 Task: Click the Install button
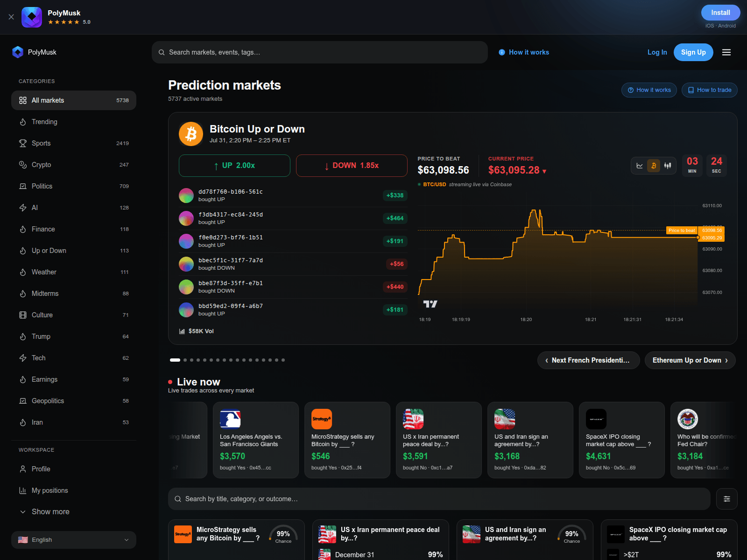[720, 13]
